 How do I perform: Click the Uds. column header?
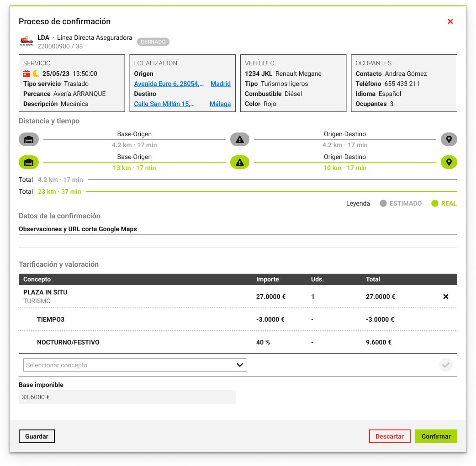click(x=317, y=279)
